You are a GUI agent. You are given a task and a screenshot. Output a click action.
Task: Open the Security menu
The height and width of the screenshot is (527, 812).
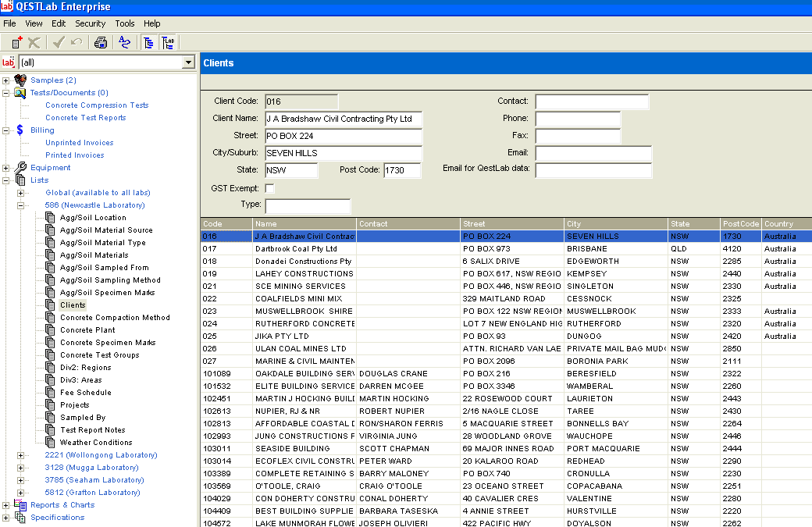tap(90, 23)
